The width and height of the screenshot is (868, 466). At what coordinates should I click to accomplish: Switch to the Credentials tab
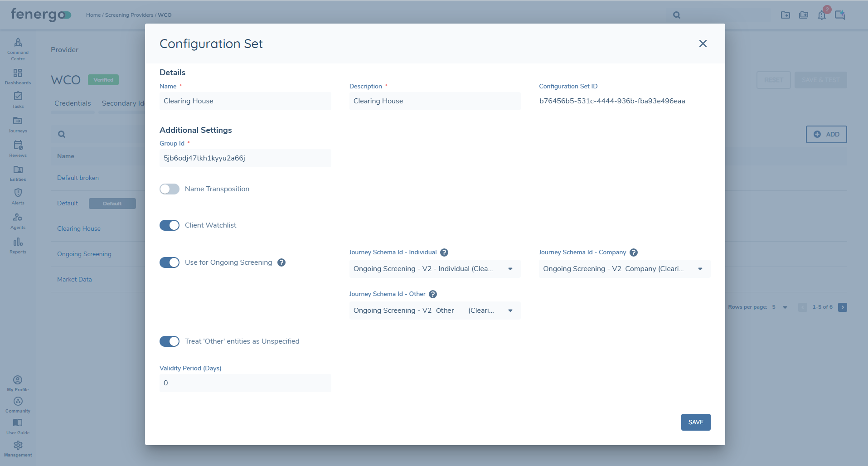pyautogui.click(x=73, y=103)
